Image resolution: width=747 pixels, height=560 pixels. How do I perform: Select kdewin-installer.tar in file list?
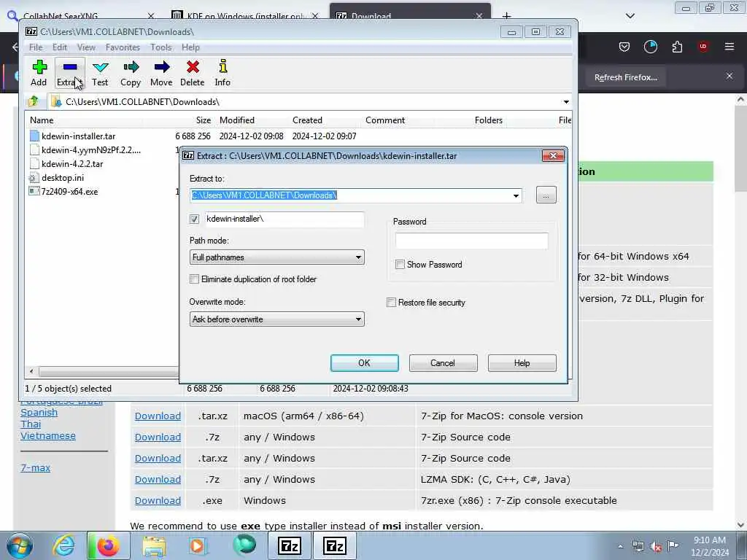[x=78, y=136]
